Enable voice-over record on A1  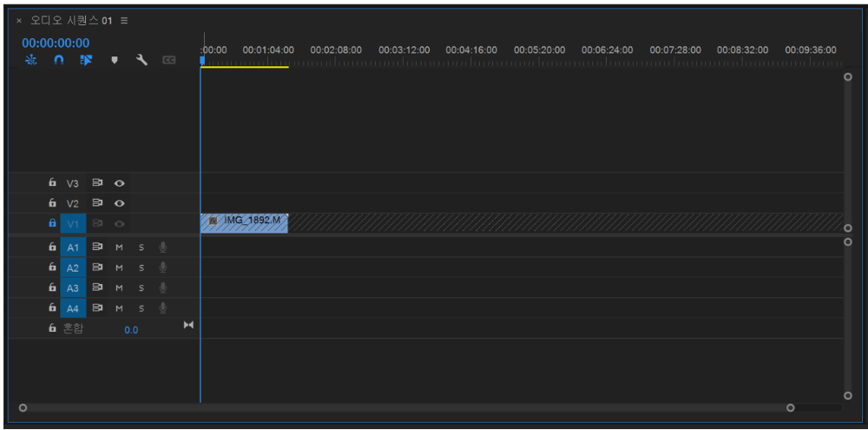(x=163, y=247)
